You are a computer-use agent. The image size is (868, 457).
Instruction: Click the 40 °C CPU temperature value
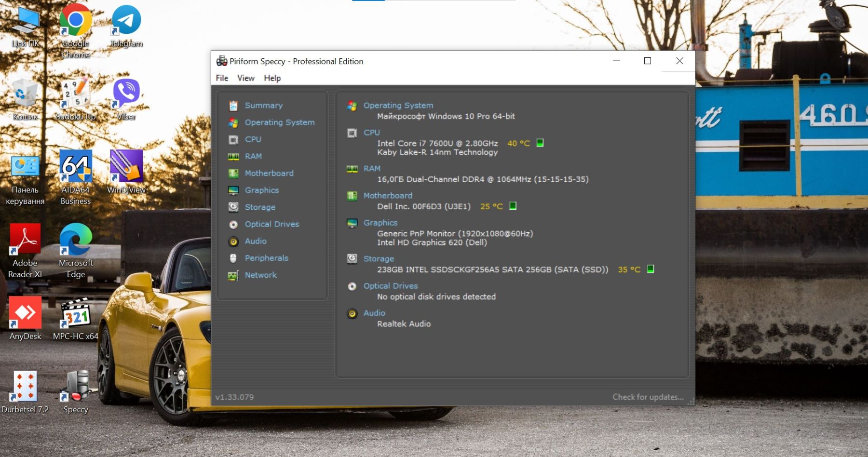pyautogui.click(x=519, y=143)
